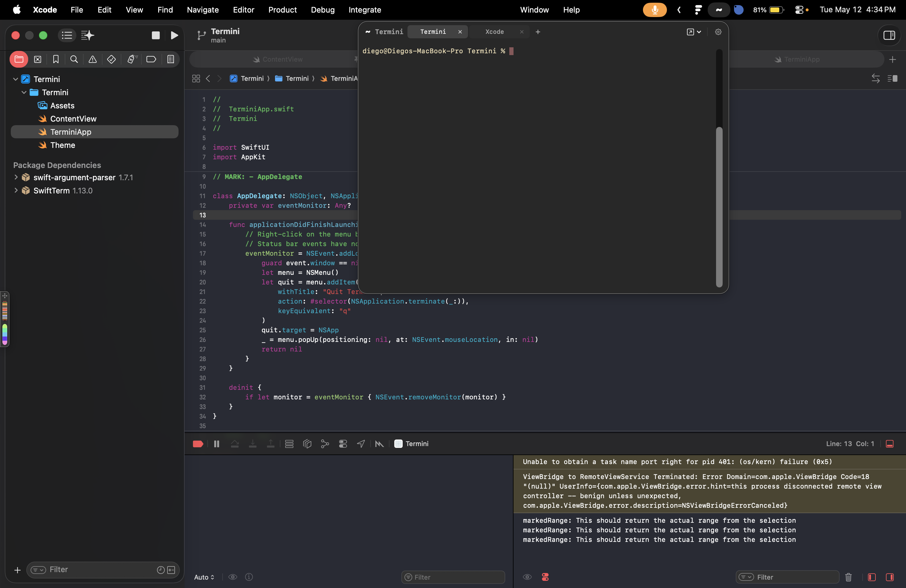Toggle console metadata eye icon
This screenshot has width=906, height=588.
pyautogui.click(x=527, y=577)
